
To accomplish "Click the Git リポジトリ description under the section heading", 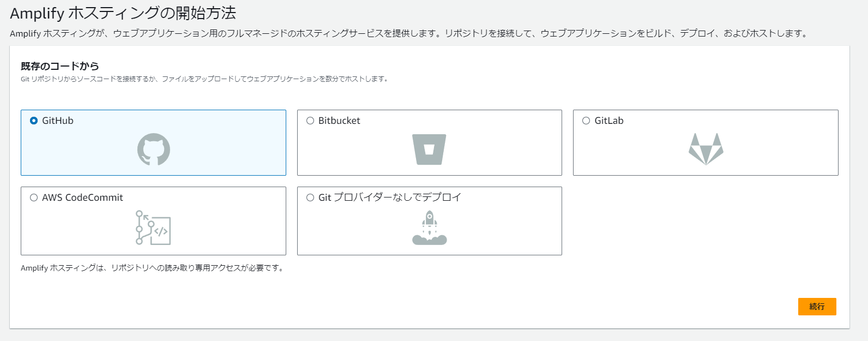I will (x=205, y=79).
